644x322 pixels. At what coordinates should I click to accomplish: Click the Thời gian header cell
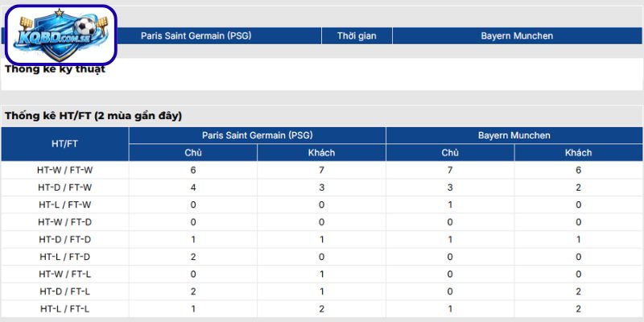click(x=357, y=36)
